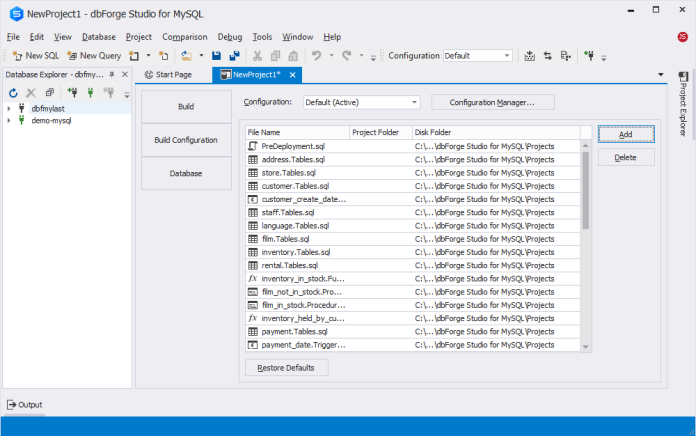
Task: Select the Build section tab
Action: pyautogui.click(x=186, y=107)
